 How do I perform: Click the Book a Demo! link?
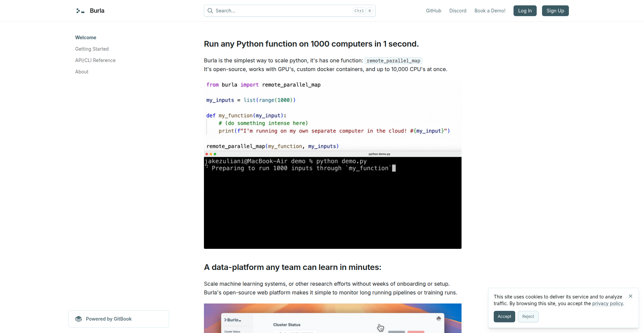click(x=489, y=11)
